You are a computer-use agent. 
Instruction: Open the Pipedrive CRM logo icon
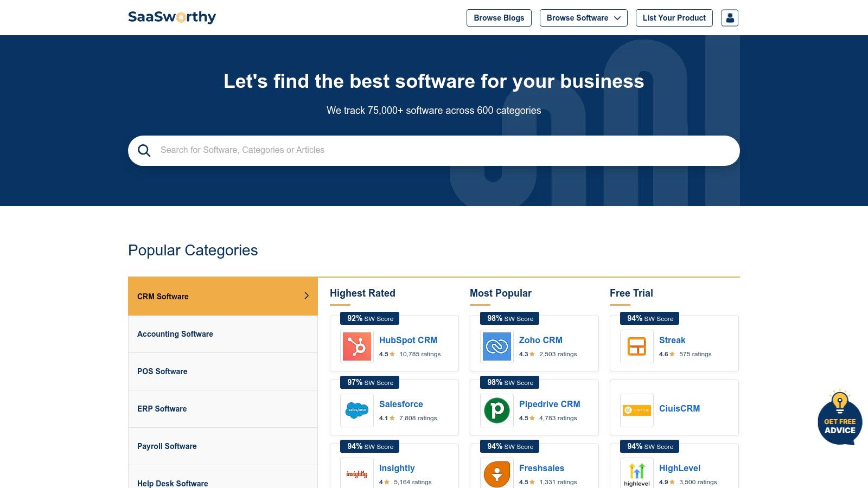coord(496,410)
